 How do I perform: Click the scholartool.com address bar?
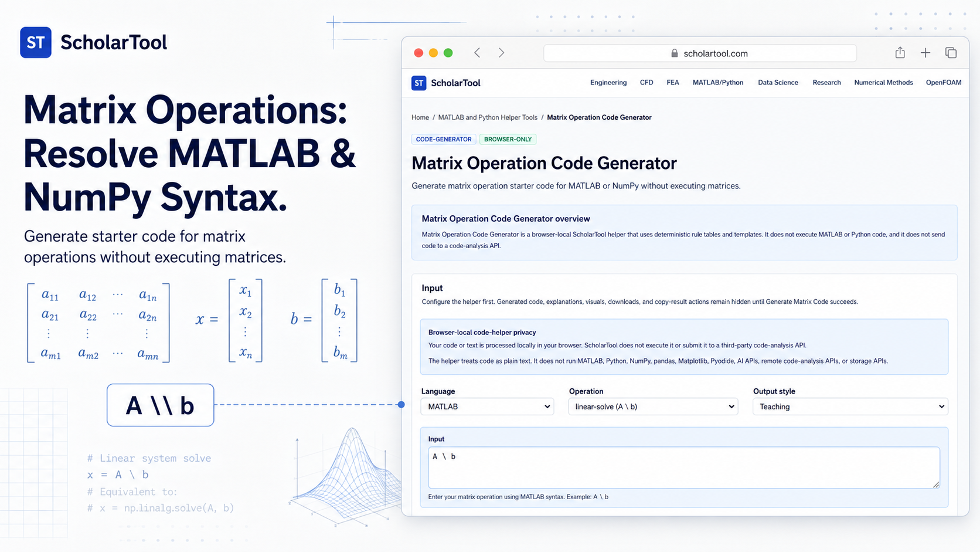point(700,53)
